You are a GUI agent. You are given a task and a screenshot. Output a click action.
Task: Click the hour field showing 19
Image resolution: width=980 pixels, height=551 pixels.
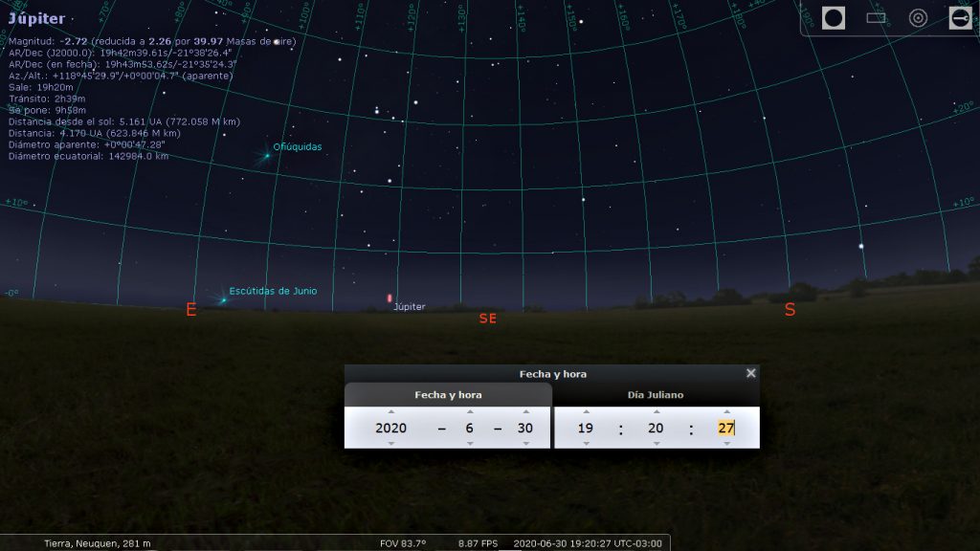[586, 428]
